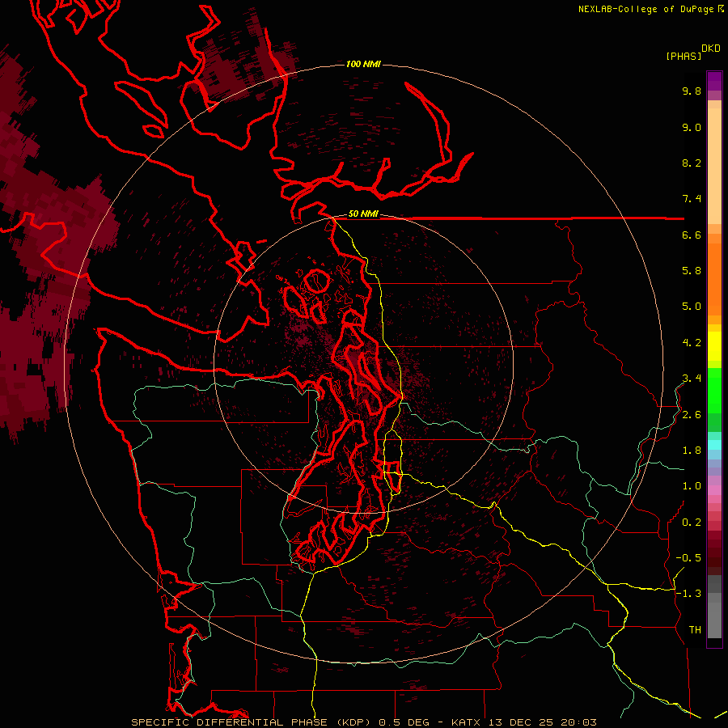Select the DKD label above the legend
The image size is (728, 728).
(711, 49)
